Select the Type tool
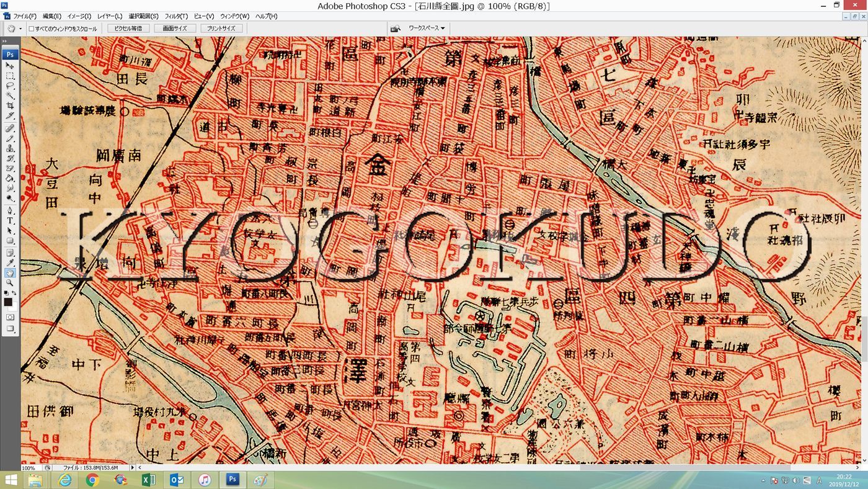This screenshot has height=489, width=868. [x=10, y=220]
